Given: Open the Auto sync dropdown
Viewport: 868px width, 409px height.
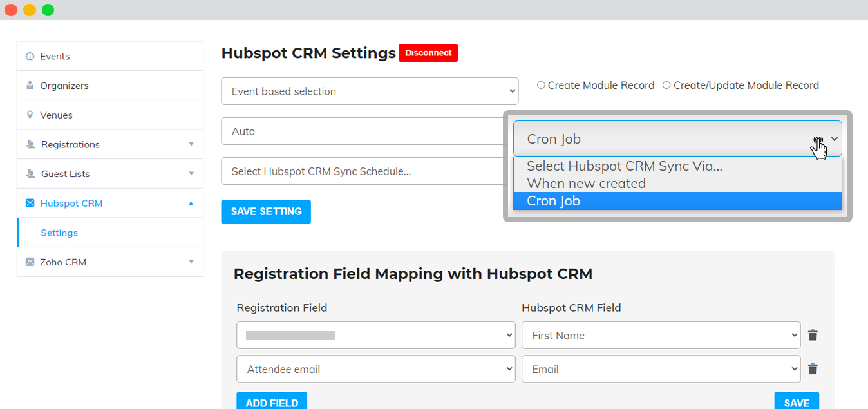Looking at the screenshot, I should (x=363, y=131).
